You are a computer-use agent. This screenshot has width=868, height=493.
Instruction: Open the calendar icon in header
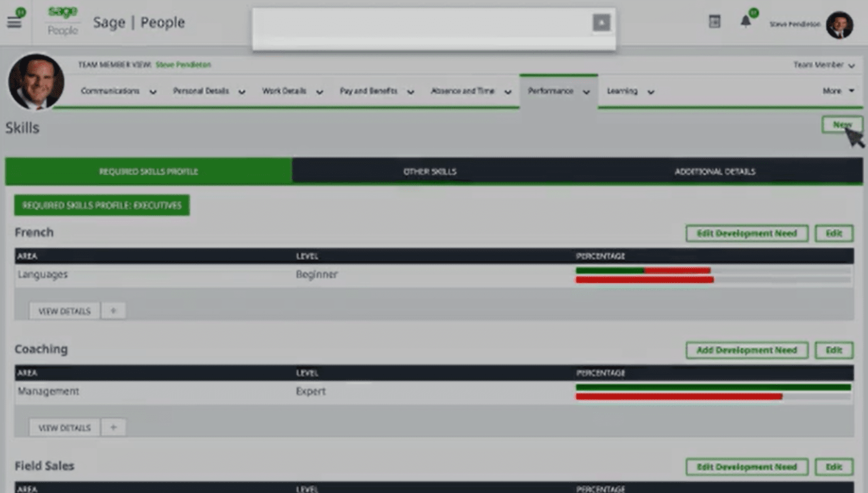pos(714,22)
